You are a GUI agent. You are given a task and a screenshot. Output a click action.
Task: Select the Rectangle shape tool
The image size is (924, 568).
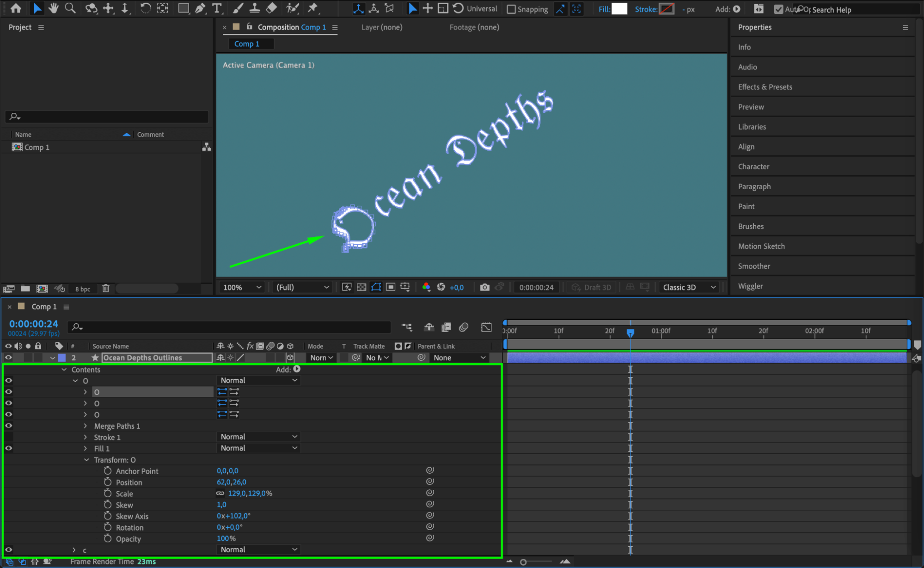point(184,8)
